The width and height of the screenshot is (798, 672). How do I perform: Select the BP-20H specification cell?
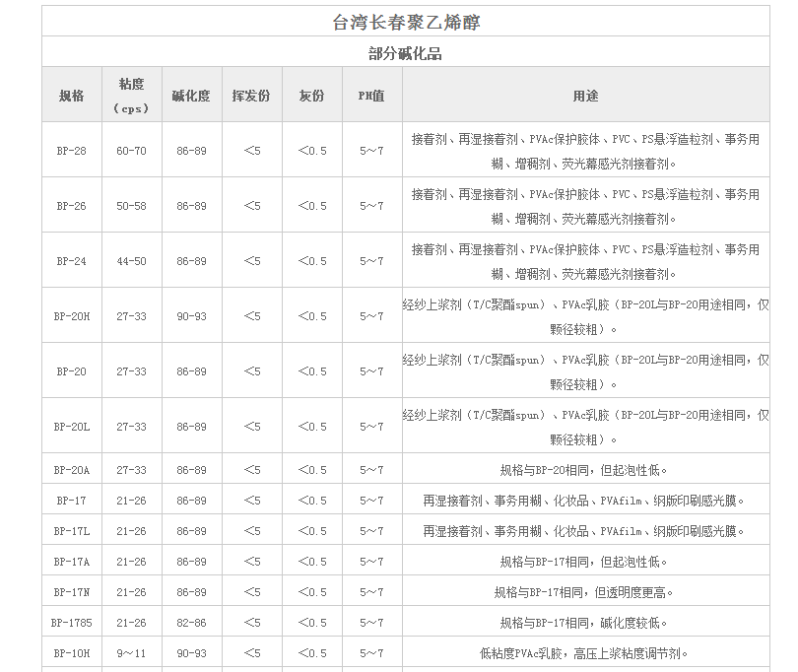[71, 316]
